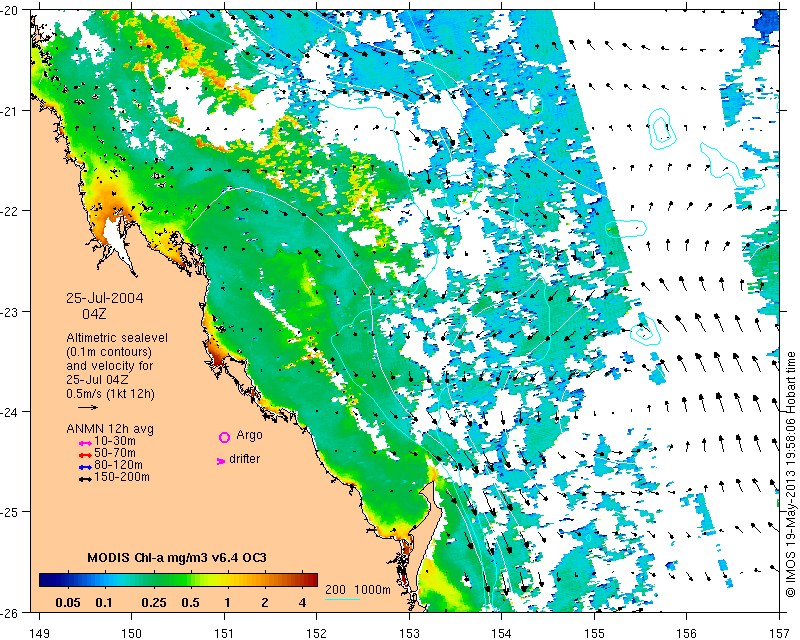Click the 'ANMN 12h avg' heading
Image resolution: width=800 pixels, height=640 pixels.
point(110,429)
